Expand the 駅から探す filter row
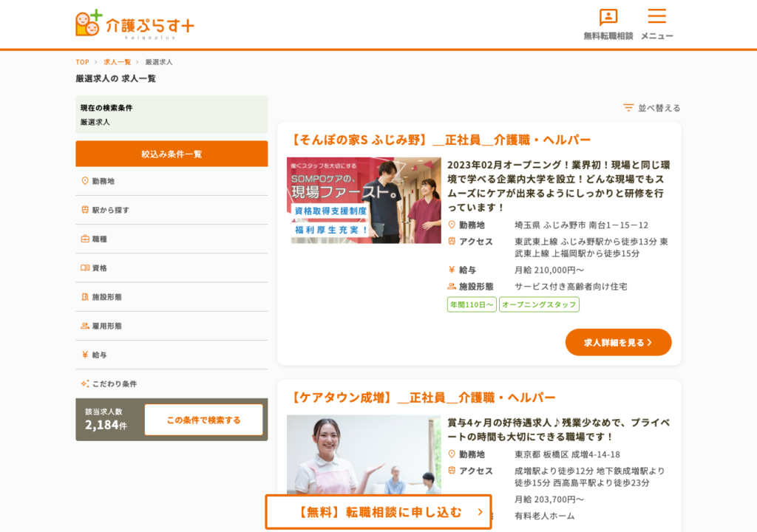757x532 pixels. 172,210
